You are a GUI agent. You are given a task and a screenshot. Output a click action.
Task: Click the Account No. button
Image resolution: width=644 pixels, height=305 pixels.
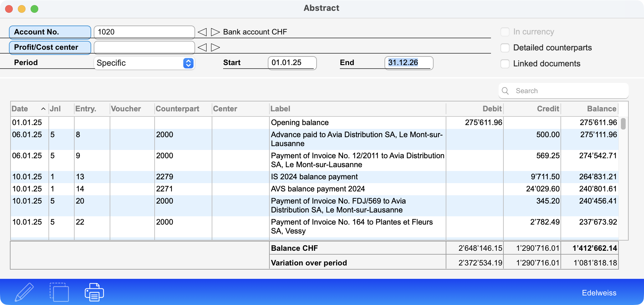pyautogui.click(x=50, y=32)
